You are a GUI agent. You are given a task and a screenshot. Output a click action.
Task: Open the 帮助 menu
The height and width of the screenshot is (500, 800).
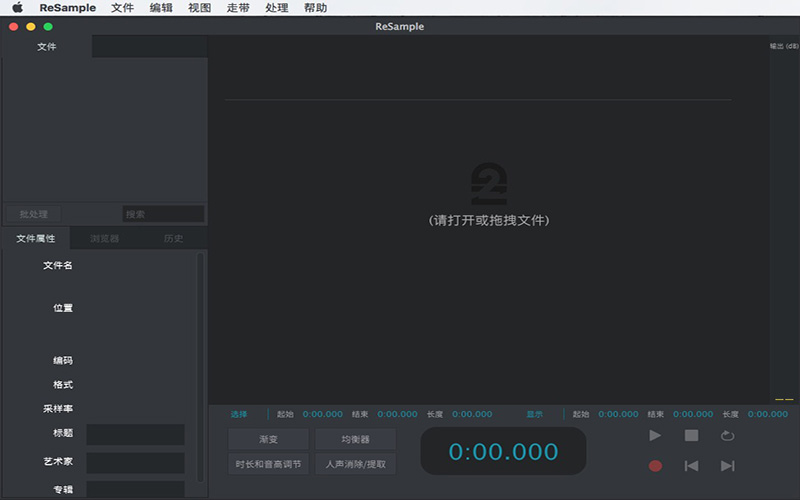tap(315, 8)
